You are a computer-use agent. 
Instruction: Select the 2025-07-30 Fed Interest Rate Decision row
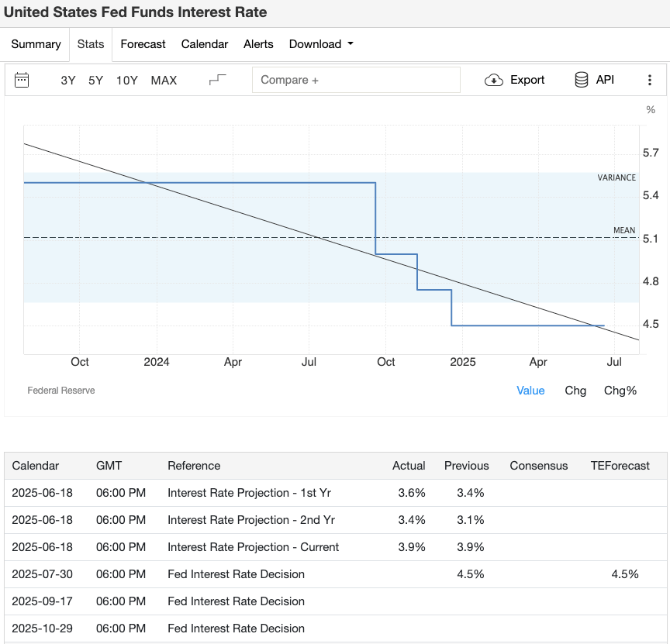point(333,574)
